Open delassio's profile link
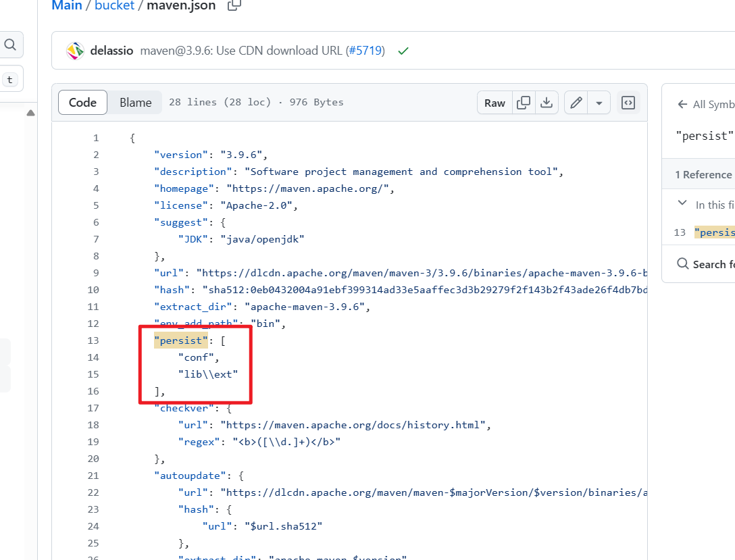 coord(111,51)
